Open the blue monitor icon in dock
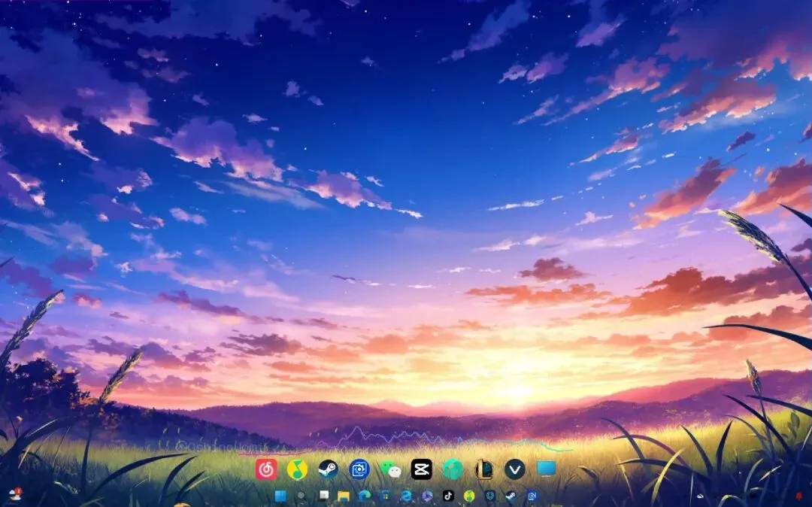The height and width of the screenshot is (507, 812). (x=546, y=469)
